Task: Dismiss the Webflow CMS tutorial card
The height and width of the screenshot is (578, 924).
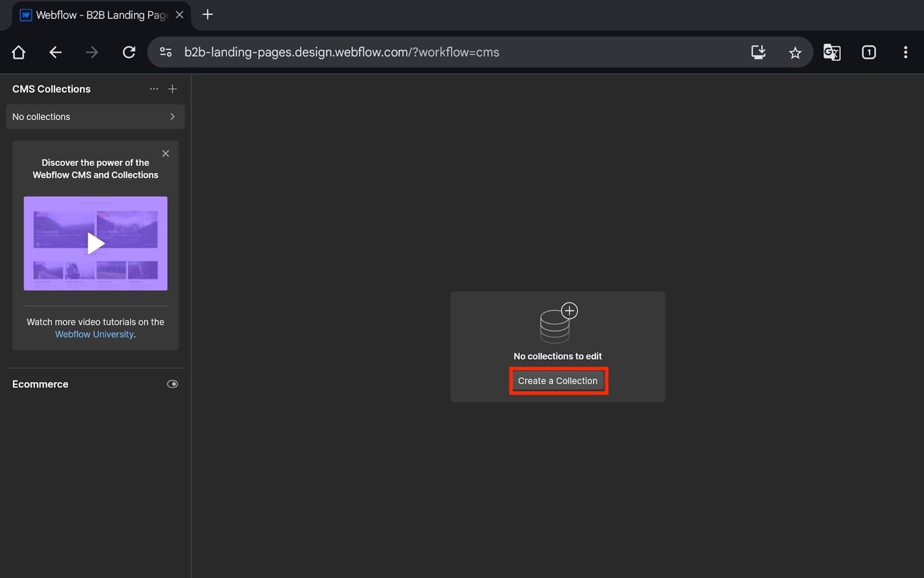Action: [166, 153]
